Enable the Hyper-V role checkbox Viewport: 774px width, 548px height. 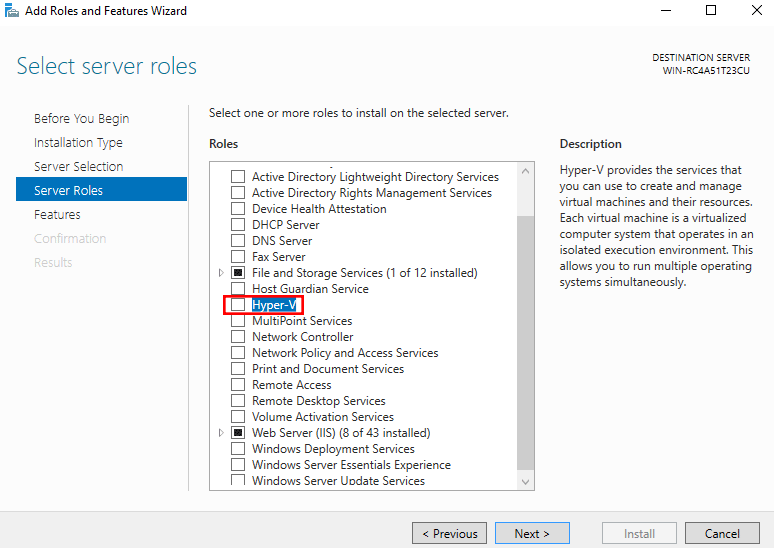click(x=238, y=305)
